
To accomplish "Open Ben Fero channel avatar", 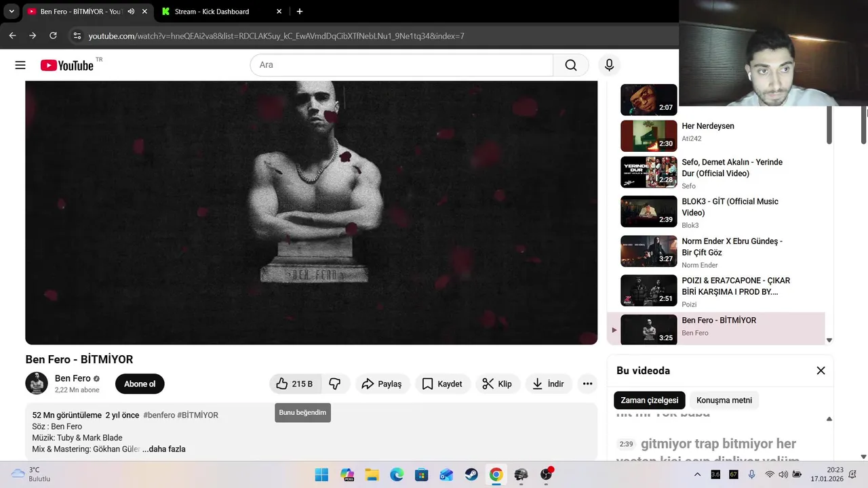I will (x=37, y=383).
